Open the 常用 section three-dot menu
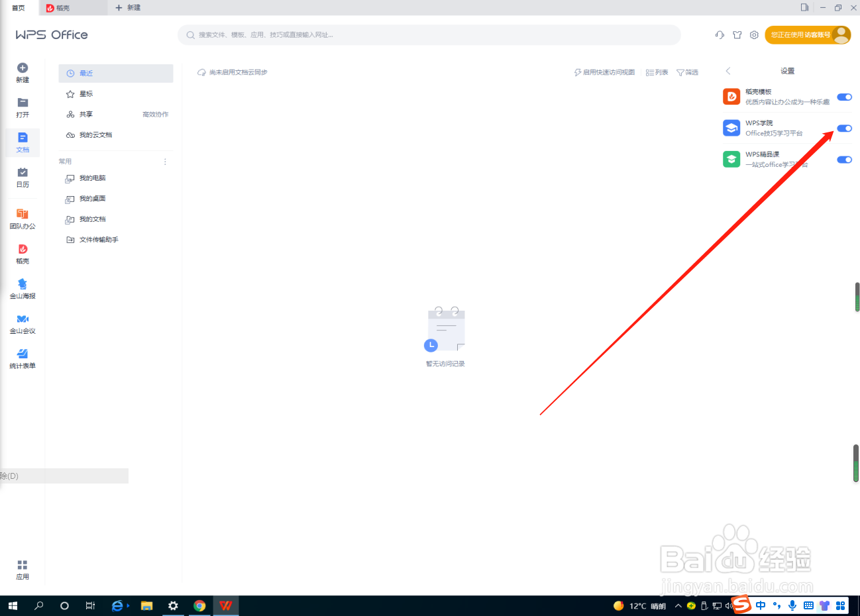This screenshot has height=616, width=860. coord(165,162)
